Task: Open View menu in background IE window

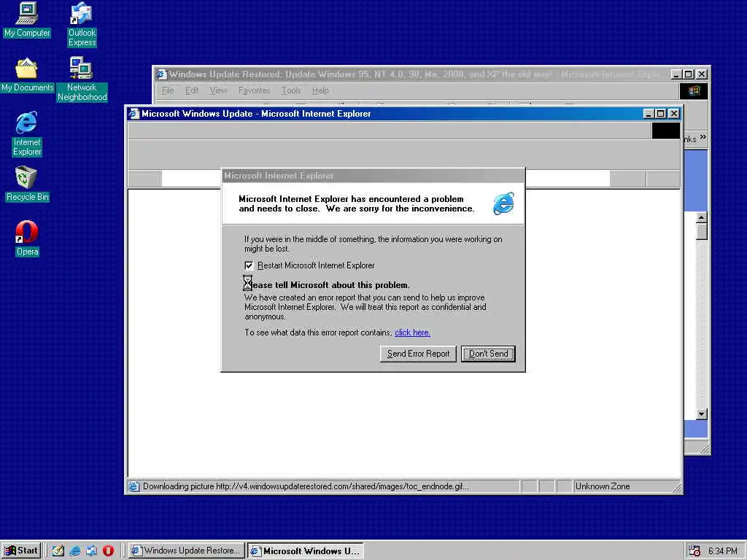Action: [219, 90]
